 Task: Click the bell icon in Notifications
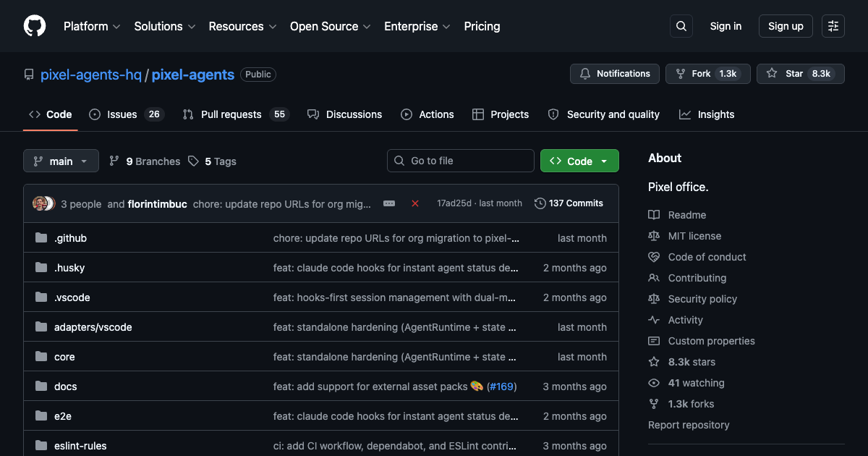coord(585,74)
